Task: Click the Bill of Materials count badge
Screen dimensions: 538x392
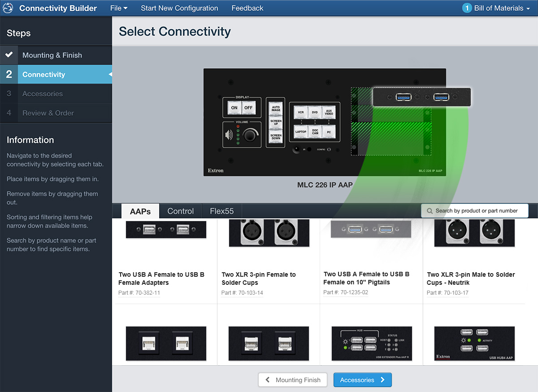Action: (x=467, y=8)
